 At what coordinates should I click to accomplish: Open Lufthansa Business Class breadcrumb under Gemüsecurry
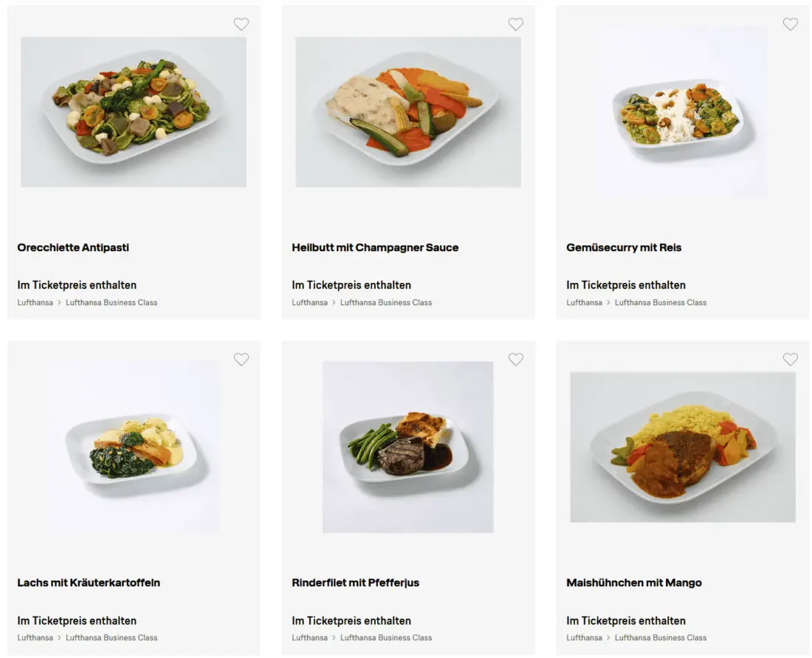point(660,303)
